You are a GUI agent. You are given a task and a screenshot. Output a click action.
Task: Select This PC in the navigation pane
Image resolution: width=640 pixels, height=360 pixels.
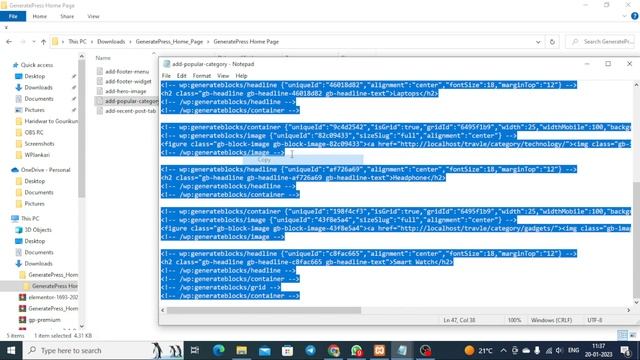[x=25, y=218]
